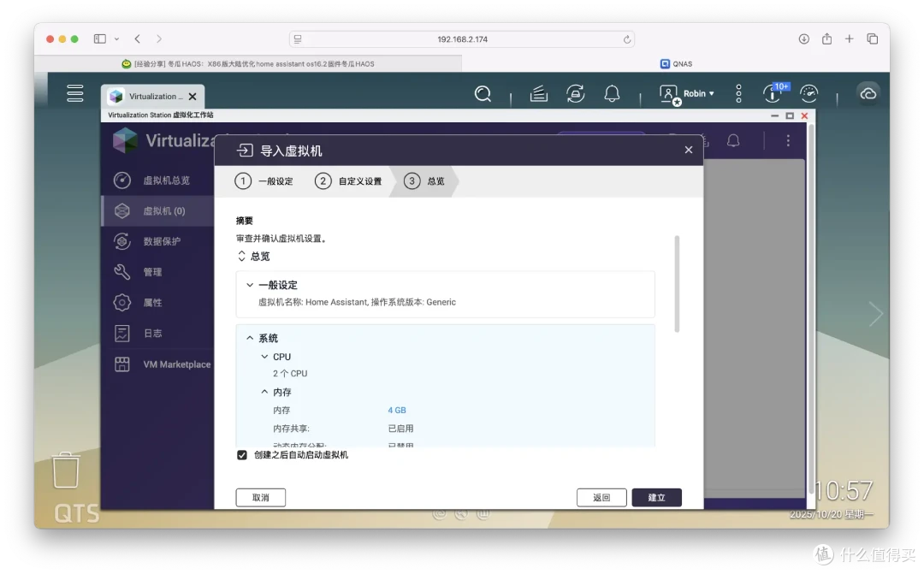Image resolution: width=924 pixels, height=574 pixels.
Task: Open Virtualization Station three-dot menu
Action: [x=788, y=140]
